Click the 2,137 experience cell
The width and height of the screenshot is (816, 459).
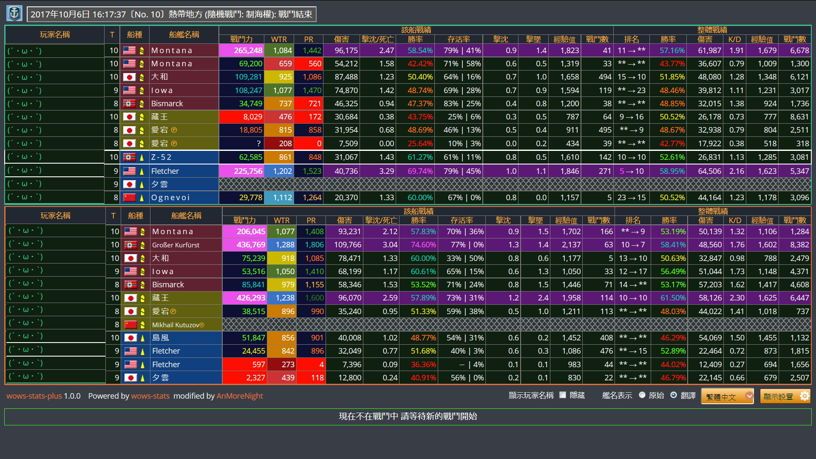click(567, 245)
